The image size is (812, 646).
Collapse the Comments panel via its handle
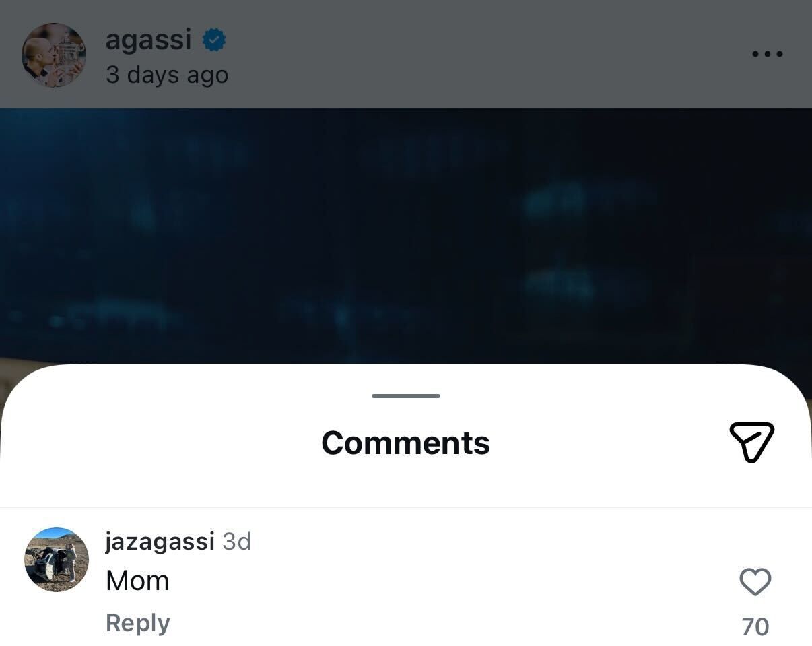[x=405, y=396]
